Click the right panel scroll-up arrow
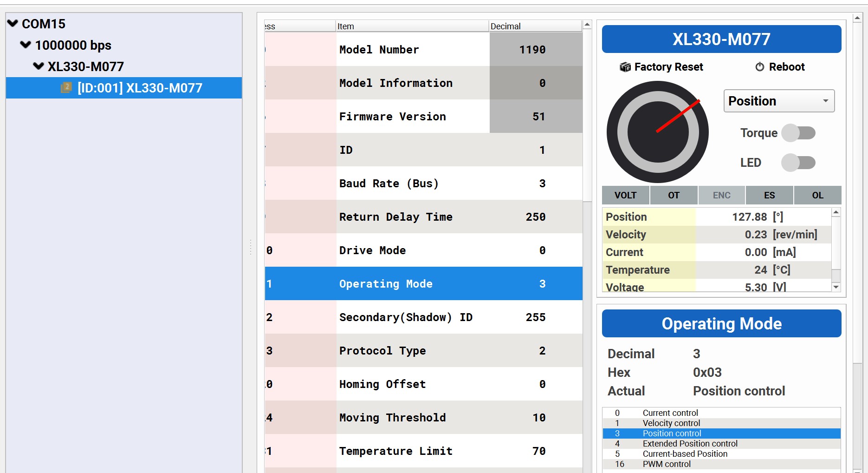868x473 pixels. coord(857,18)
